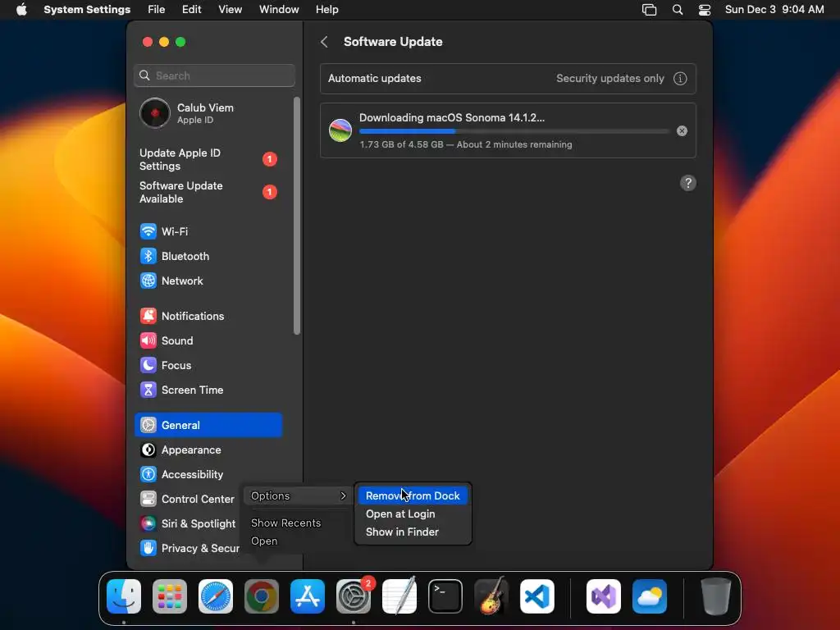The width and height of the screenshot is (840, 630).
Task: Choose Show in Finder in the submenu
Action: 413,532
